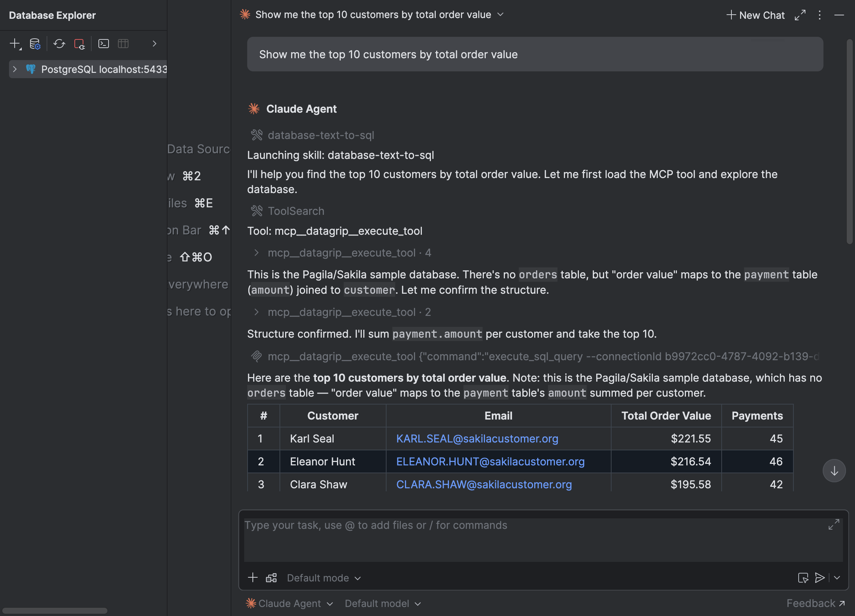
Task: Click the execute_sql_query command entry
Action: [535, 356]
